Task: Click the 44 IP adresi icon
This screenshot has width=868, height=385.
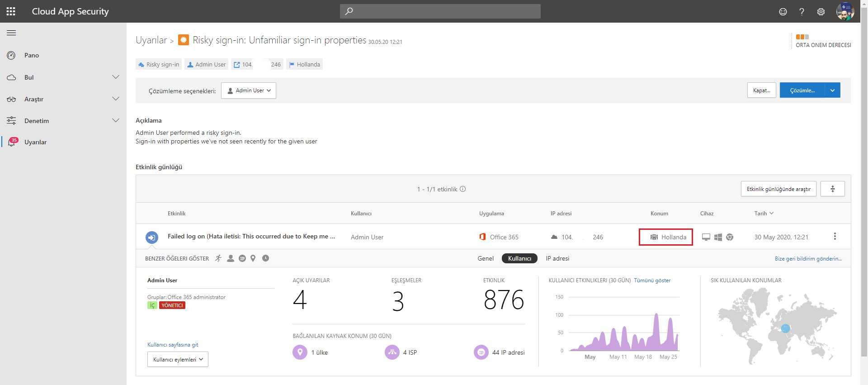Action: tap(481, 352)
